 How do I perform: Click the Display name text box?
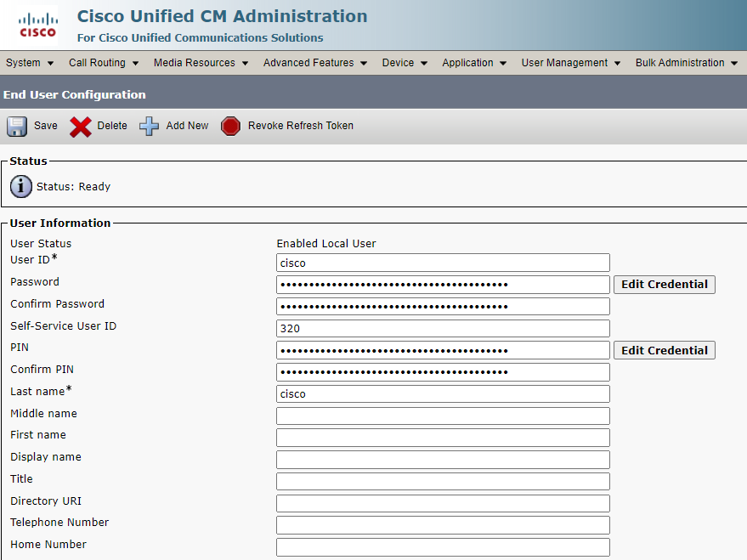click(x=443, y=460)
